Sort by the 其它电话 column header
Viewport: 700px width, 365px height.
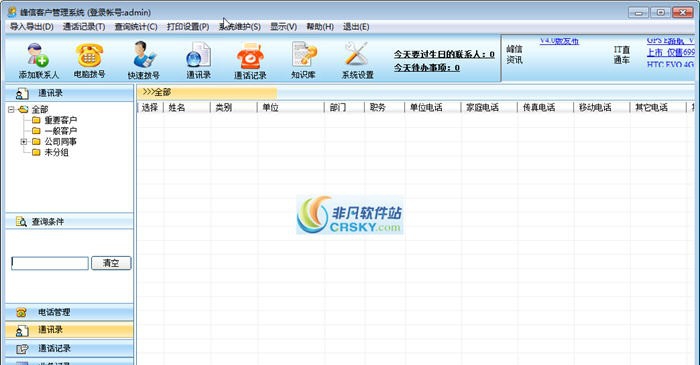tap(658, 108)
